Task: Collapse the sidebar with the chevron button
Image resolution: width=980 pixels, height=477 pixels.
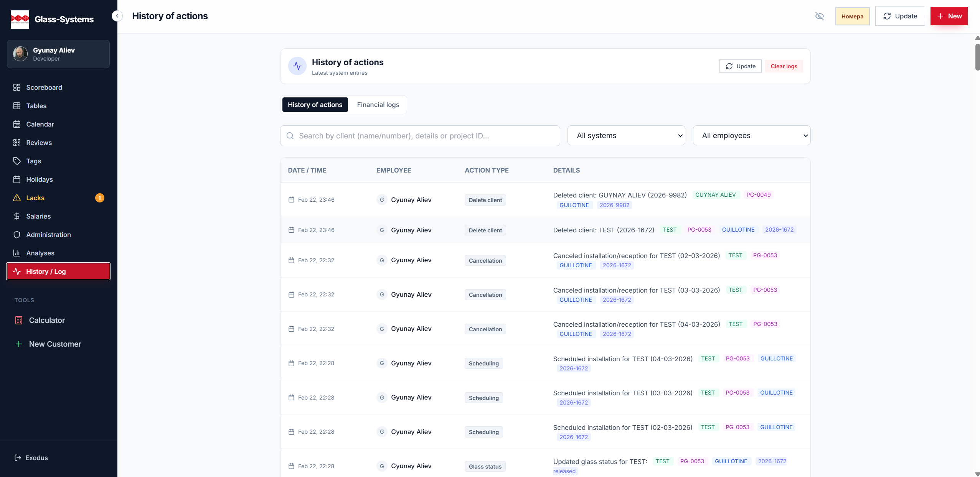Action: pos(117,16)
